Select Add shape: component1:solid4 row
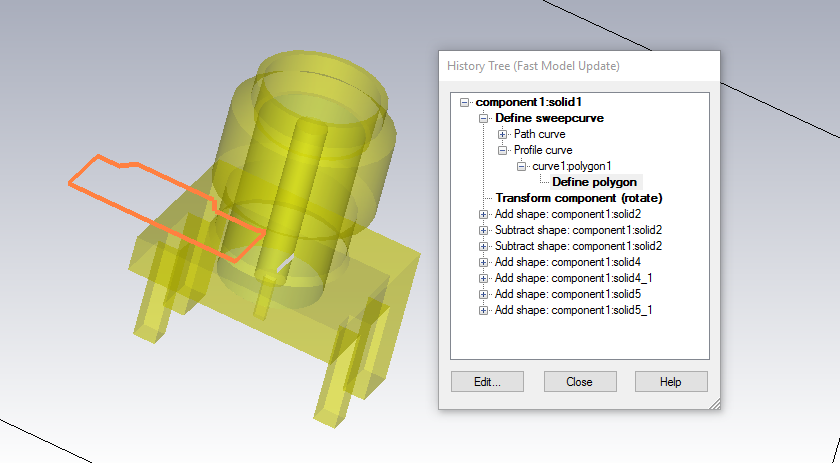This screenshot has height=463, width=840. [x=568, y=262]
